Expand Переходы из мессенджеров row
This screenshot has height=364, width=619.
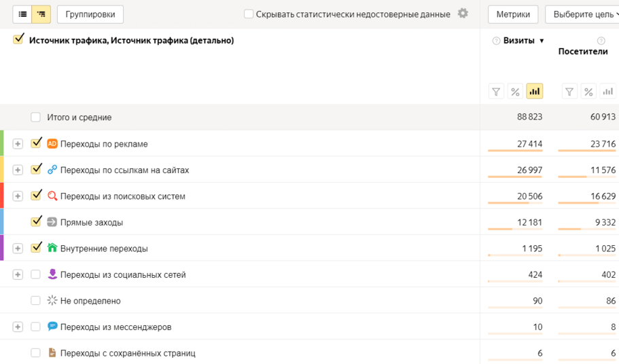18,327
